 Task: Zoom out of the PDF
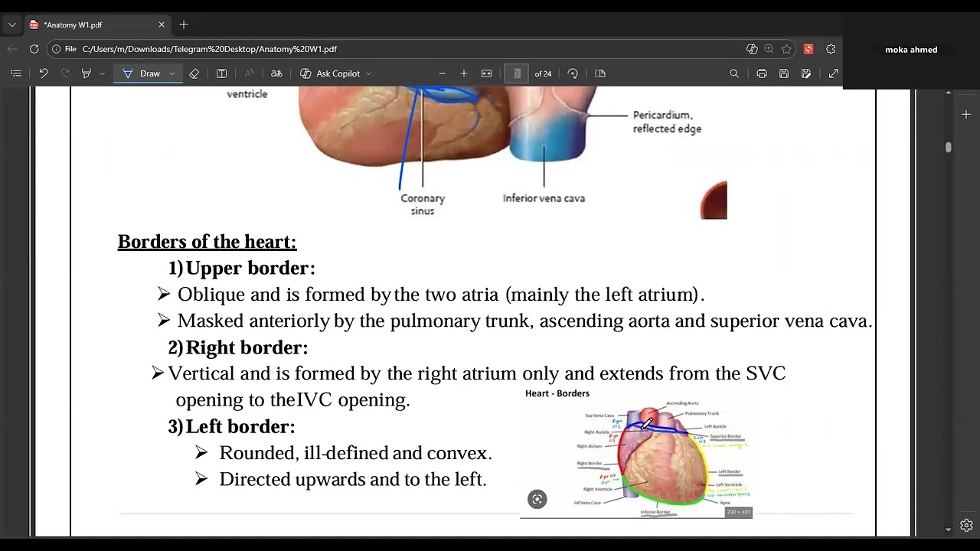[x=442, y=73]
